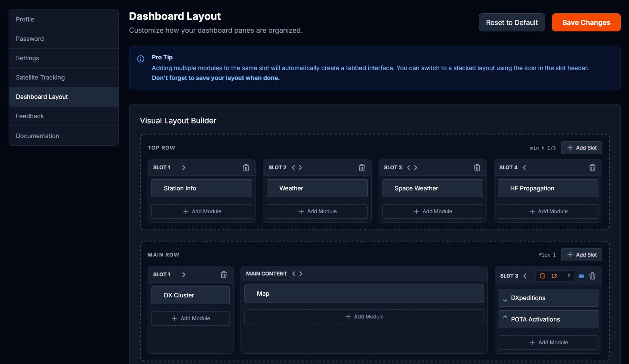Select the HF Propagation module

tap(548, 188)
